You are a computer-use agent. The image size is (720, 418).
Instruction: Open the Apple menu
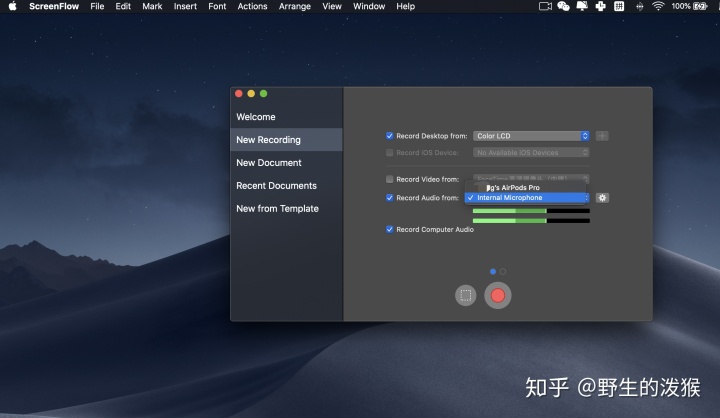pos(13,6)
